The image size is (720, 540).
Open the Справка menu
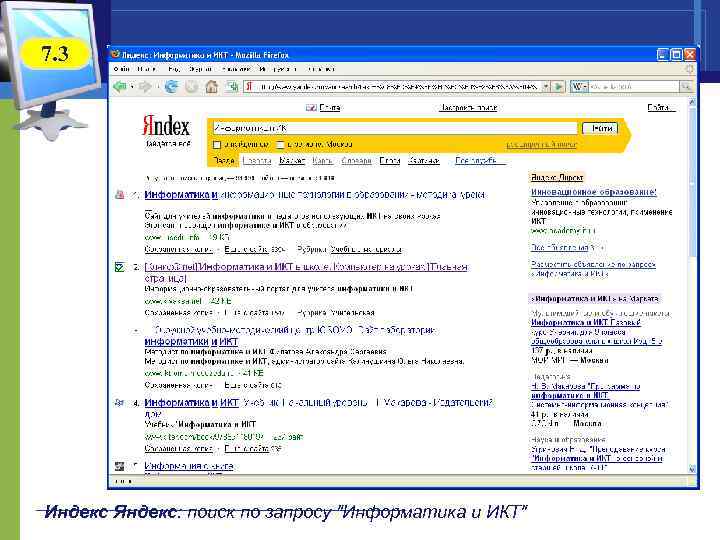click(321, 69)
